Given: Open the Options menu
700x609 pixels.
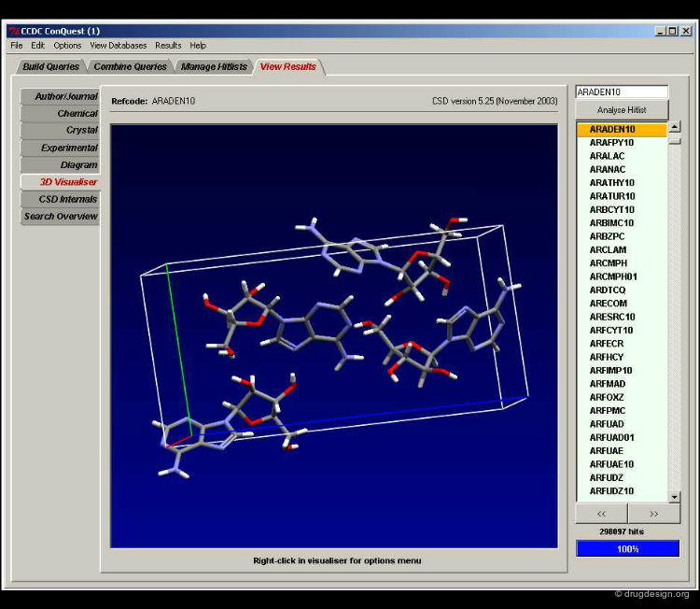Looking at the screenshot, I should (x=67, y=46).
